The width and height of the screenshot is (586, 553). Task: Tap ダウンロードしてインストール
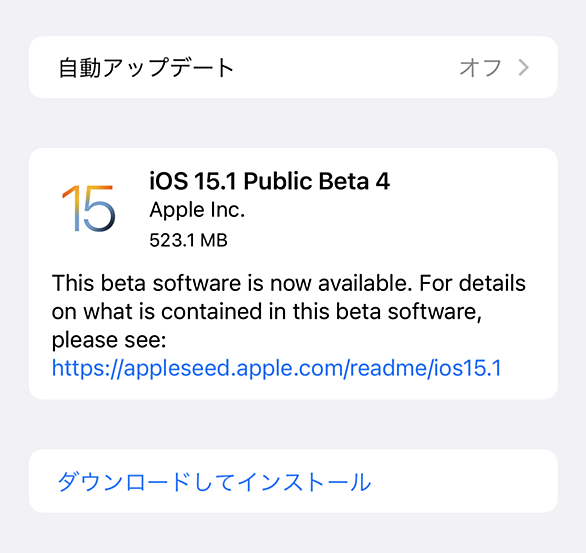pyautogui.click(x=214, y=481)
